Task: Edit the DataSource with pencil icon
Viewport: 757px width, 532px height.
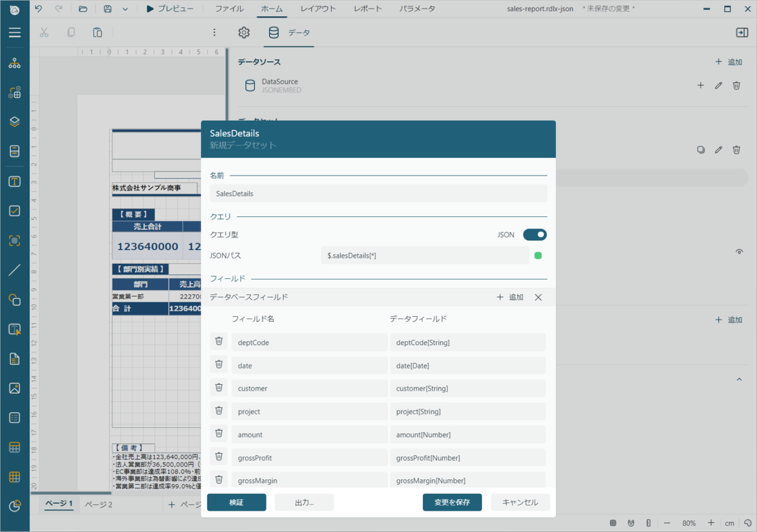Action: [x=719, y=85]
